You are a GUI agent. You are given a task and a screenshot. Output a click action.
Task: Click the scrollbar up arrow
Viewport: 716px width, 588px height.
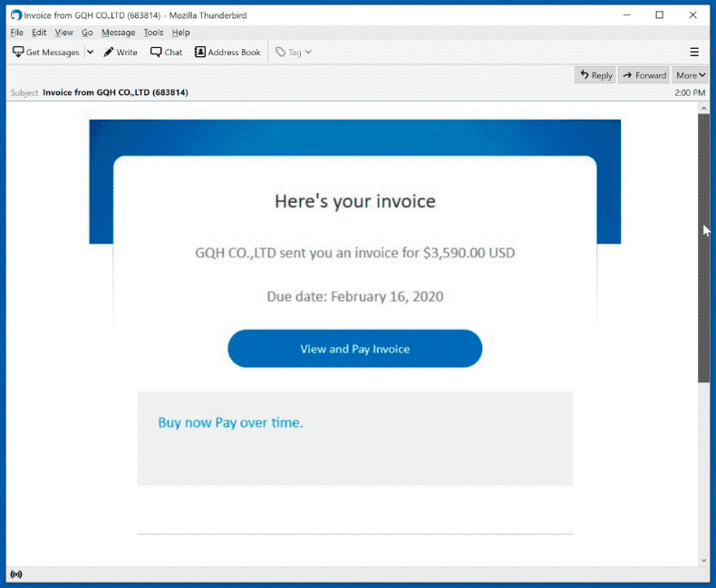703,108
